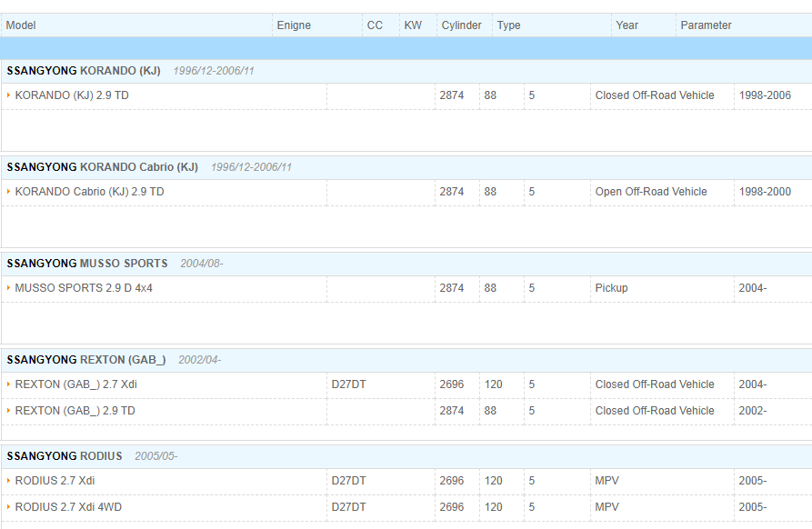812x529 pixels.
Task: Click orange arrow beside REXTON (GAB_) 2.7 Xdi
Action: click(x=8, y=384)
